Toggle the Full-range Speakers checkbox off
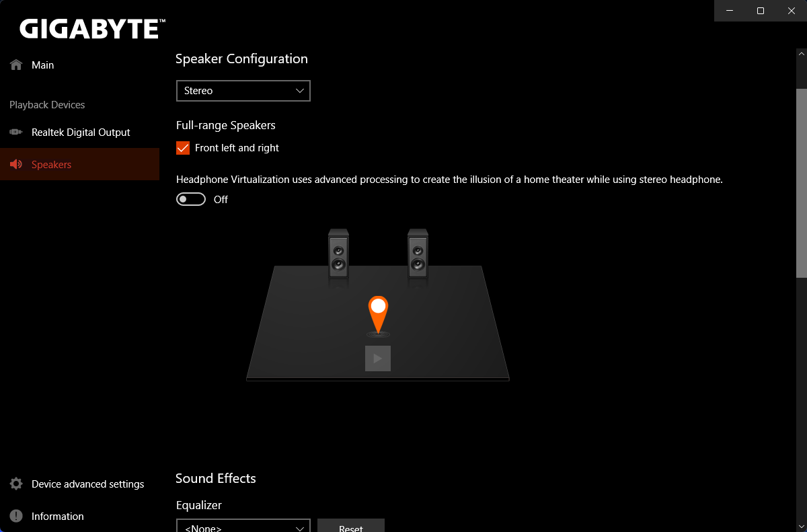Screen dimensions: 807x532 coord(182,147)
